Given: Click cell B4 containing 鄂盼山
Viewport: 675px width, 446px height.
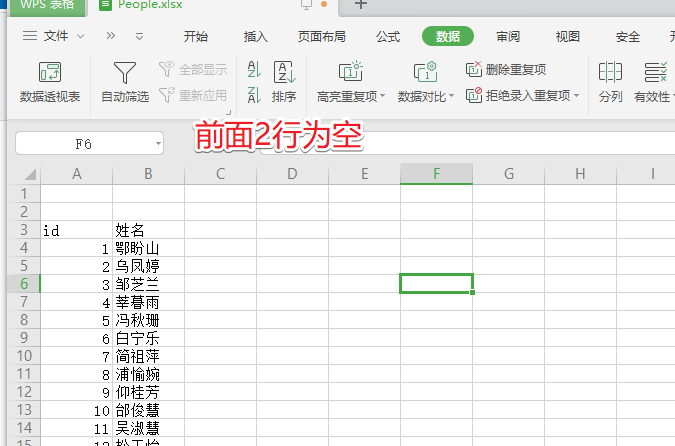Looking at the screenshot, I should click(148, 248).
